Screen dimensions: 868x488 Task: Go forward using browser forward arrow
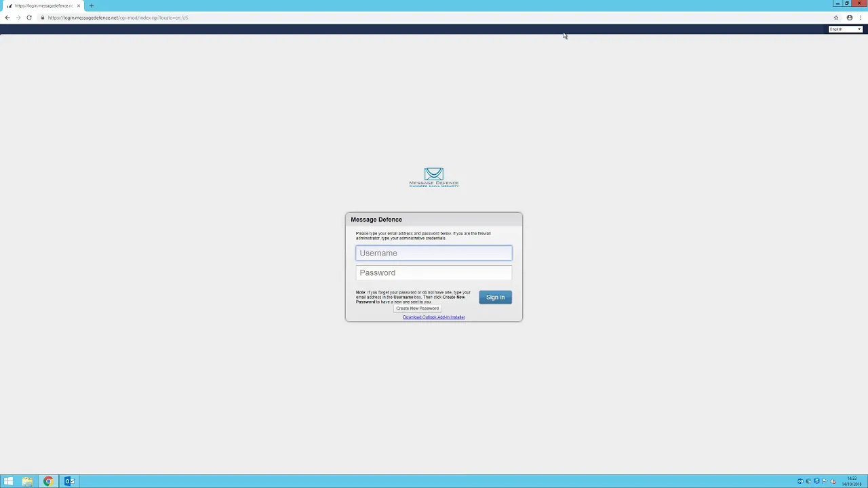[18, 18]
